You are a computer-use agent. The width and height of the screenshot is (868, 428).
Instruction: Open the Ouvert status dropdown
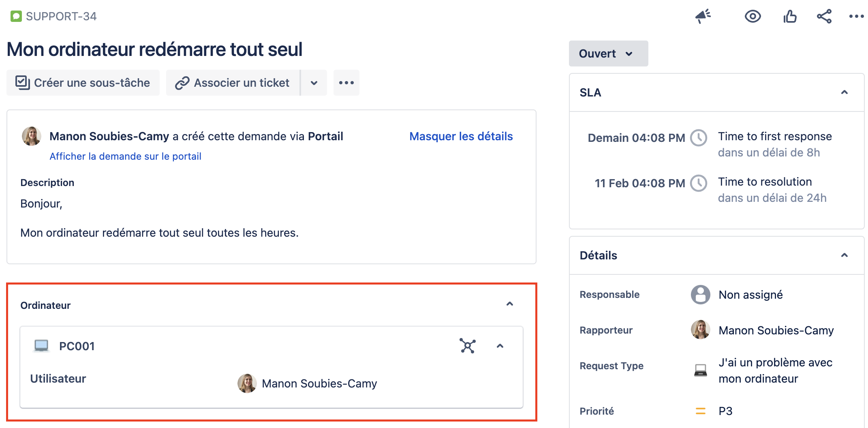(x=608, y=53)
